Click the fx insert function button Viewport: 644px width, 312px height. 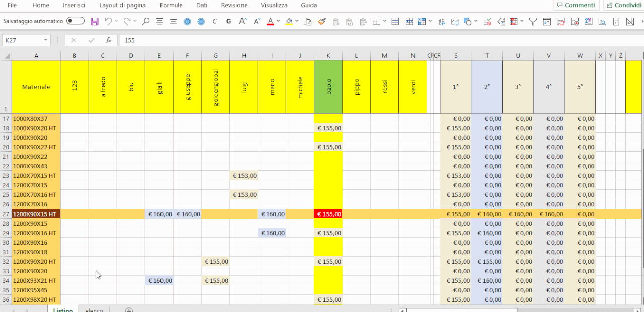(x=108, y=40)
